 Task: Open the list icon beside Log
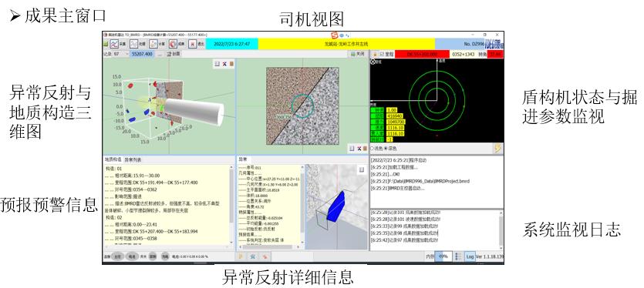[x=459, y=256]
